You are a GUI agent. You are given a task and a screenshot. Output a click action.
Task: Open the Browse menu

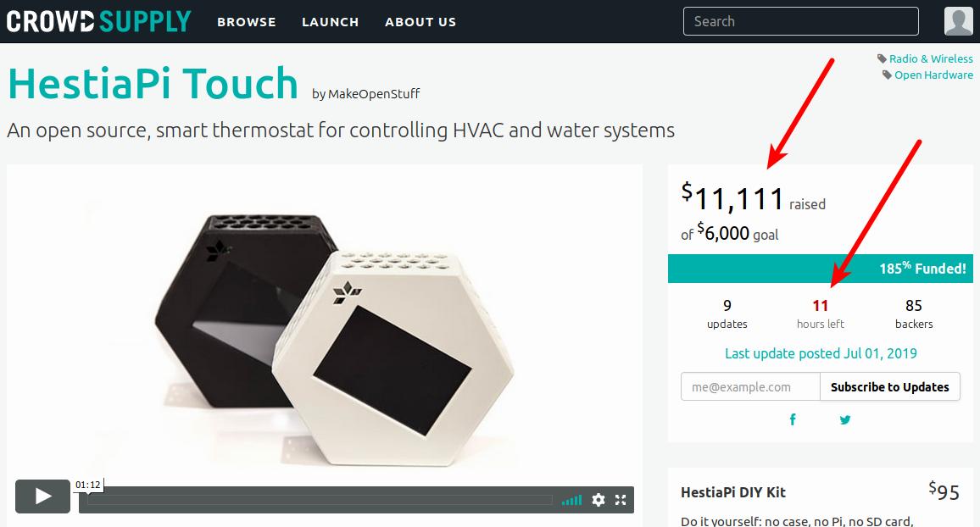[246, 22]
